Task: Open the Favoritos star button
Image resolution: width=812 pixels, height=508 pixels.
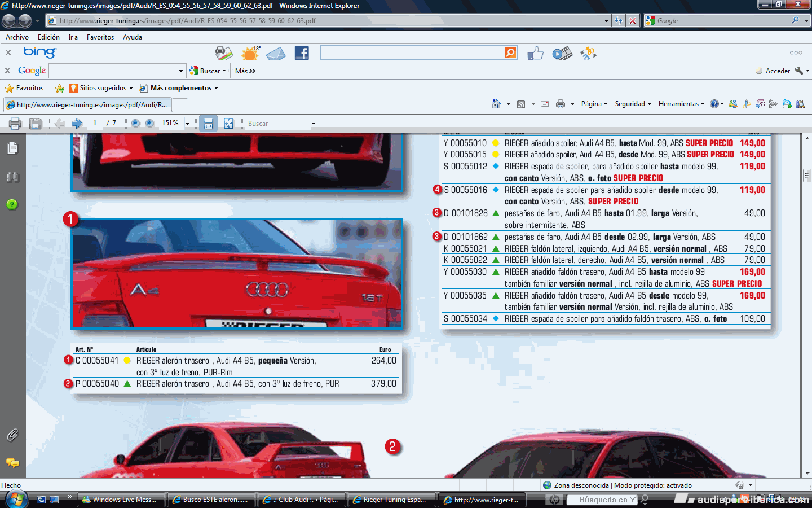Action: tap(24, 88)
